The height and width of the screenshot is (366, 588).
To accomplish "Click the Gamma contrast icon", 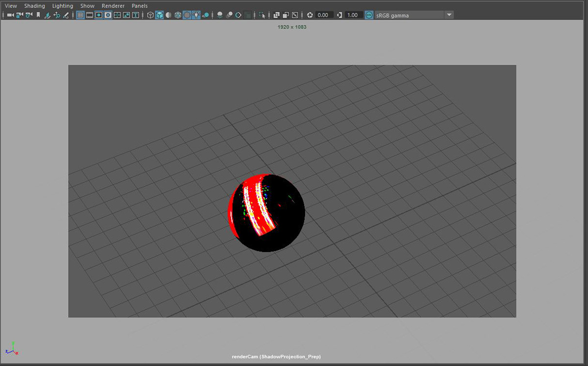I will [340, 15].
